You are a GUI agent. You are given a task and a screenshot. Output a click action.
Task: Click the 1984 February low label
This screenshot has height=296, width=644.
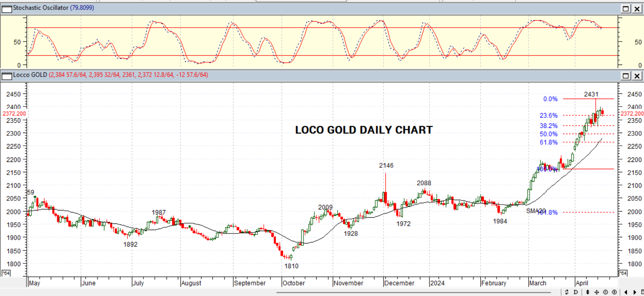500,221
